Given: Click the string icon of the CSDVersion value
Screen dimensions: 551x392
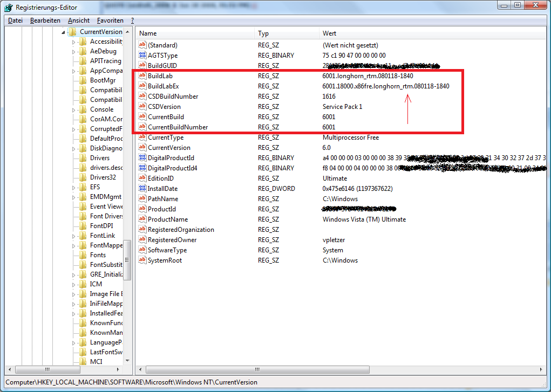Looking at the screenshot, I should (x=142, y=106).
